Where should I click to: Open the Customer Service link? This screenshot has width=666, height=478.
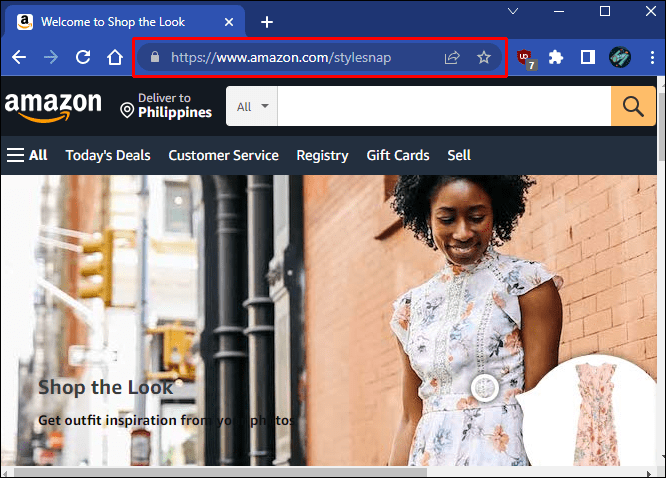pyautogui.click(x=223, y=156)
